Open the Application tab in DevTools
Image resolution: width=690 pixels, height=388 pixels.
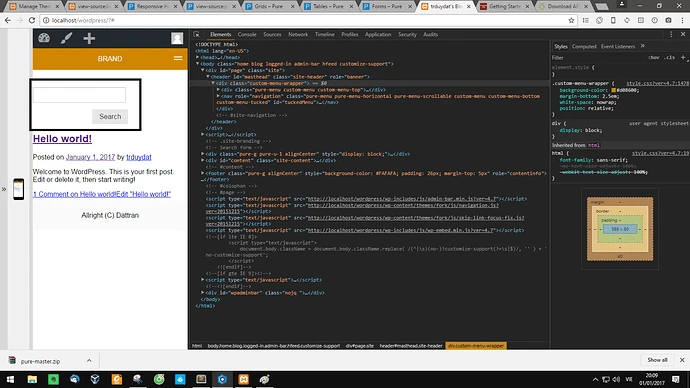(x=378, y=34)
